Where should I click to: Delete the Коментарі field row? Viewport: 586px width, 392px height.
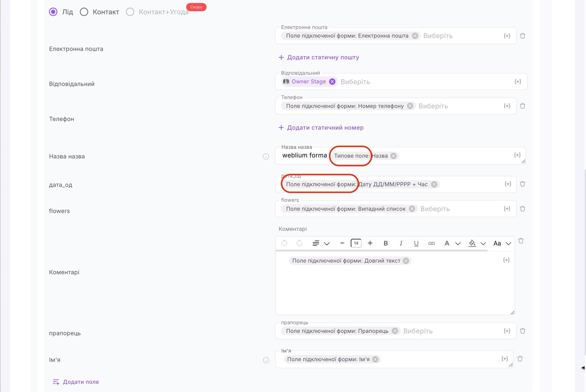521,241
